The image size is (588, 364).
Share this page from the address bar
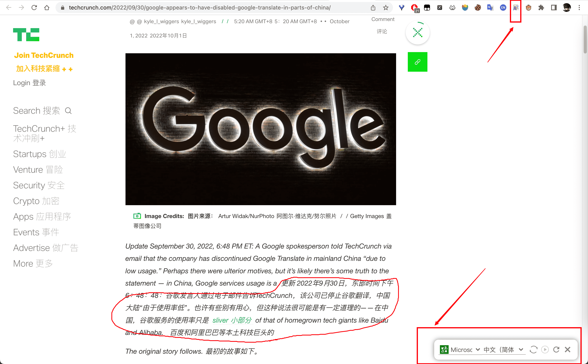(x=373, y=8)
